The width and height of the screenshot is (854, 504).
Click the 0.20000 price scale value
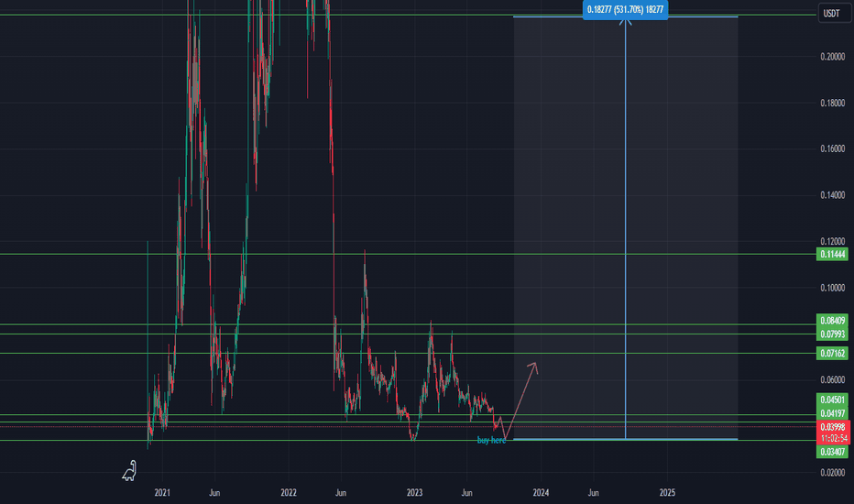[833, 57]
